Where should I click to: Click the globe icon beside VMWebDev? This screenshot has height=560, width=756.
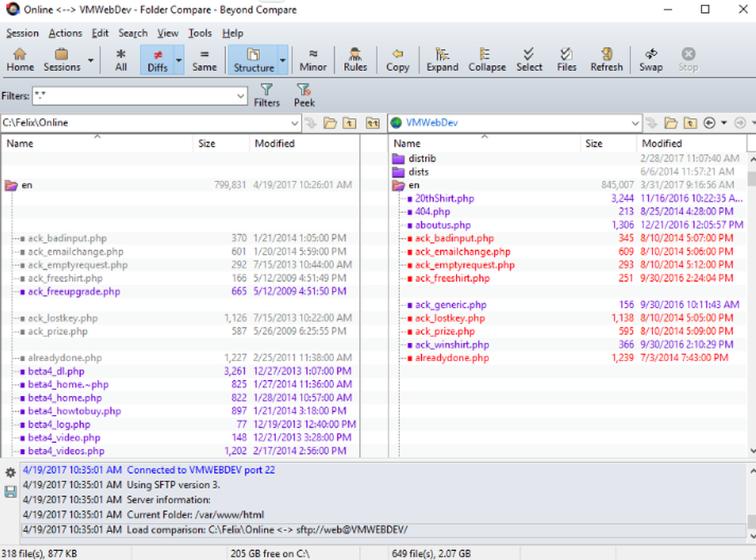click(396, 123)
